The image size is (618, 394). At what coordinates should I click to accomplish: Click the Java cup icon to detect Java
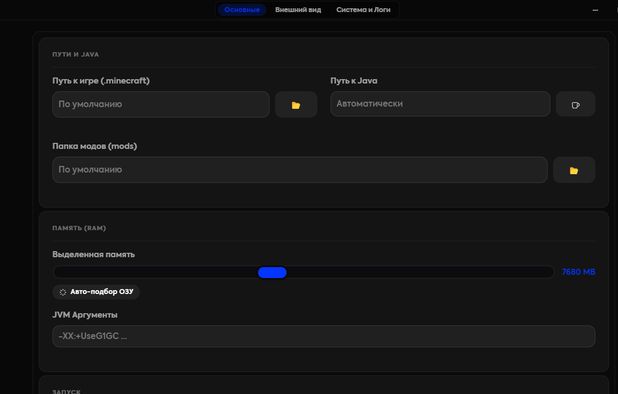(575, 105)
